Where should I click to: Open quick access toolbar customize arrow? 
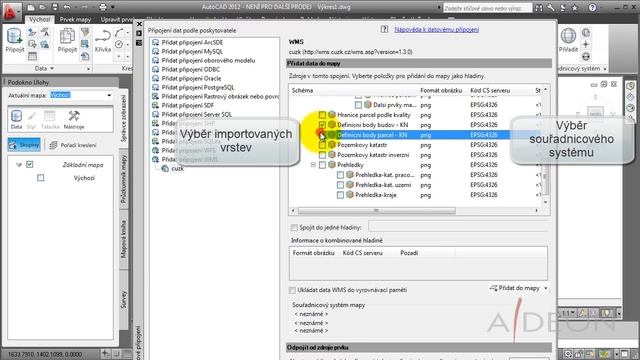(113, 7)
